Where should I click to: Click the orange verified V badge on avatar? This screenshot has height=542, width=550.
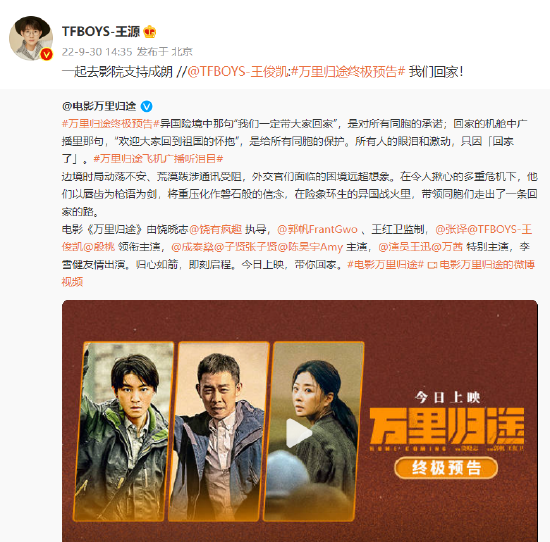tap(46, 54)
